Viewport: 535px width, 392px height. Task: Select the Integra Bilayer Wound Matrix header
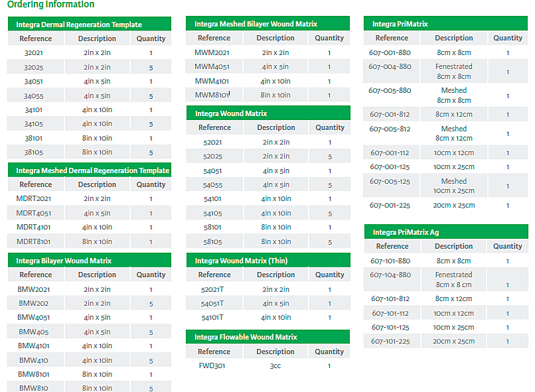click(x=64, y=261)
